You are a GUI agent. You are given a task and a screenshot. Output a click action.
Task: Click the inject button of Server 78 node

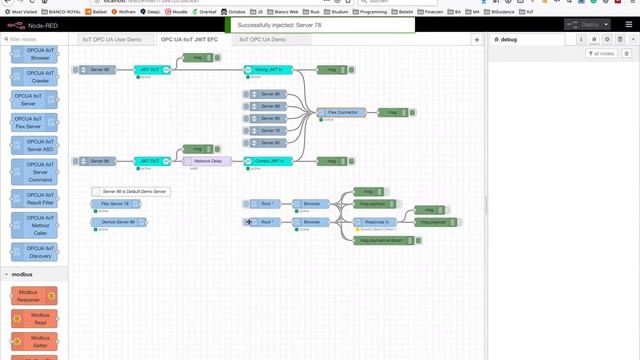[246, 131]
